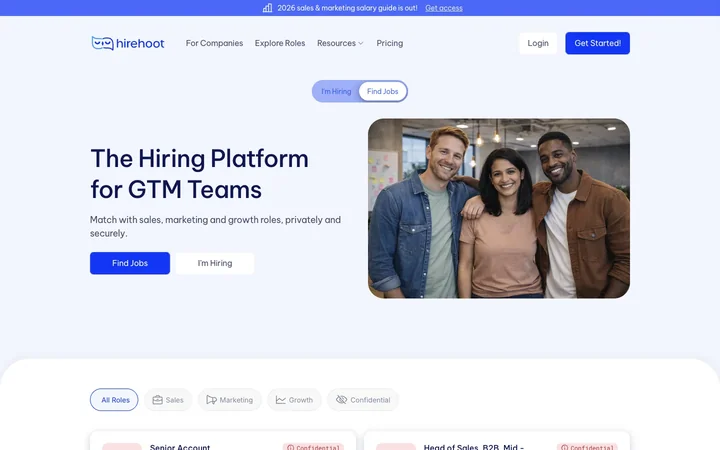Filter roles by Sales
This screenshot has width=720, height=450.
coord(168,400)
